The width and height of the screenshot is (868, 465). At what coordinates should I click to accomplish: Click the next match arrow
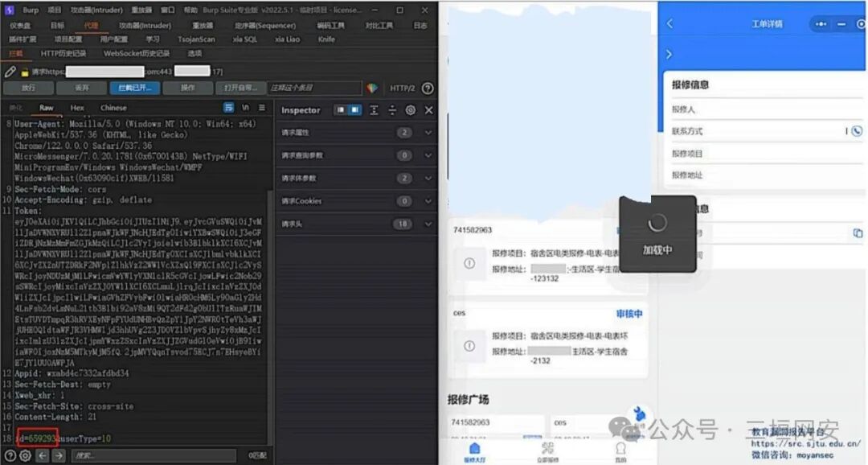(59, 455)
